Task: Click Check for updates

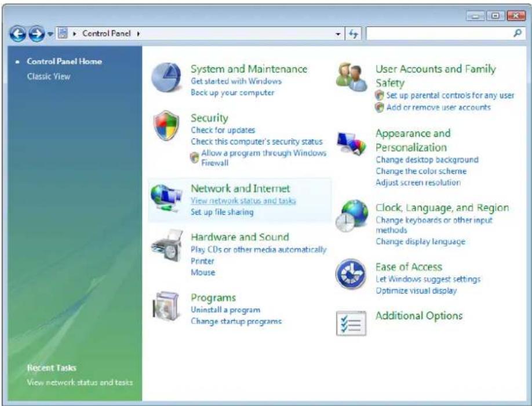Action: coord(223,130)
